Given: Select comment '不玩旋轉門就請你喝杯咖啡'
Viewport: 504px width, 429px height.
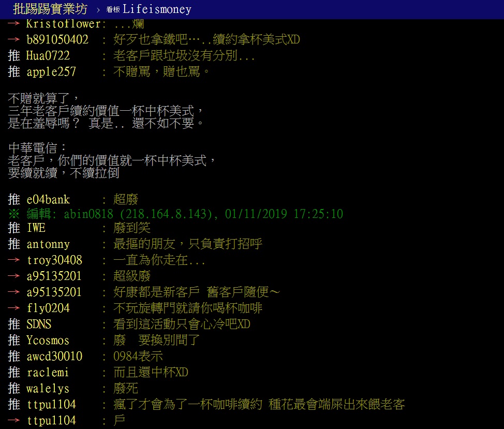Looking at the screenshot, I should (x=188, y=308).
